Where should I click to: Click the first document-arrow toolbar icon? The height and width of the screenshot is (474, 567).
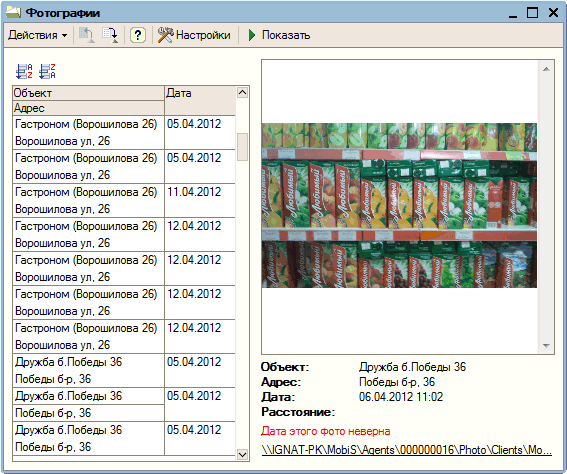pyautogui.click(x=87, y=35)
